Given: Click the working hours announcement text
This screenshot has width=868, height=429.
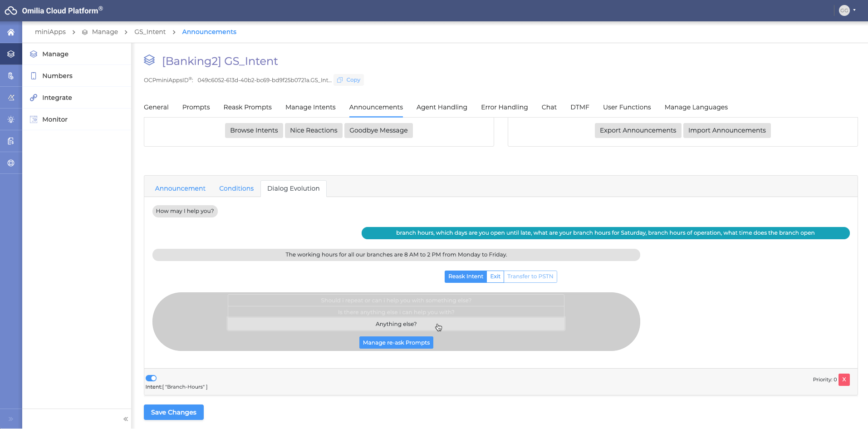Looking at the screenshot, I should pyautogui.click(x=396, y=255).
